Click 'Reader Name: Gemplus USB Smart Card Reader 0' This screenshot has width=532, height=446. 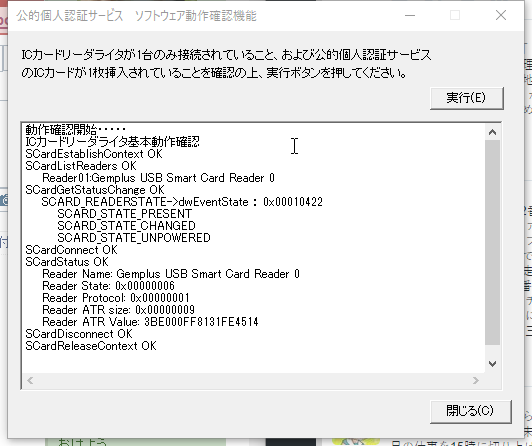(x=171, y=274)
